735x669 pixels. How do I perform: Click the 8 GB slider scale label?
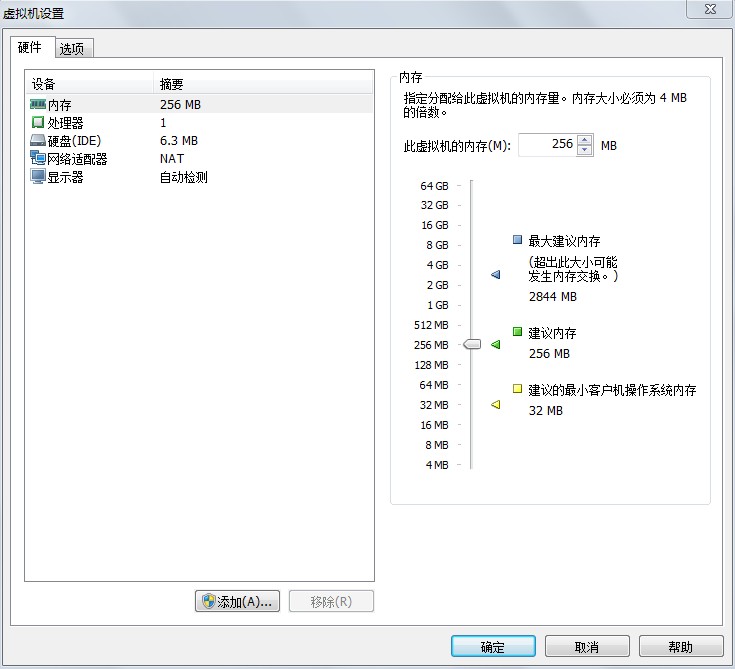coord(437,245)
